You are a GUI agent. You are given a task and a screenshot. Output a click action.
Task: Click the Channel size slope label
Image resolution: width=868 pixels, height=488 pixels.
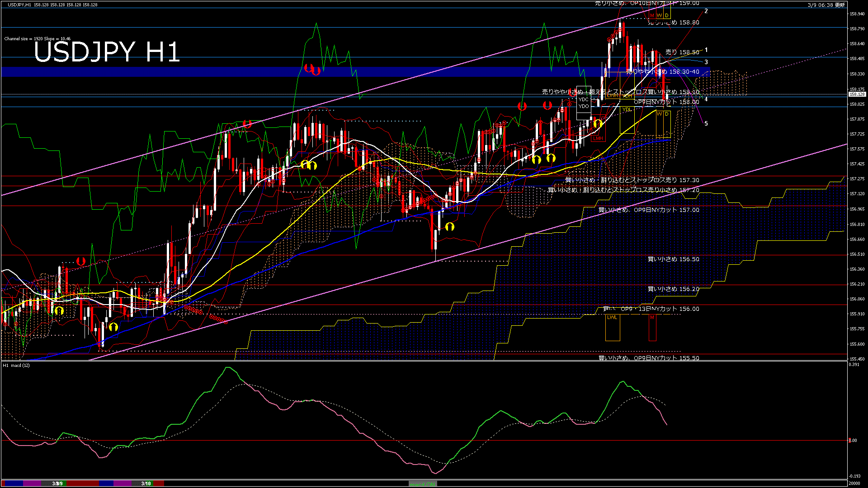[37, 39]
